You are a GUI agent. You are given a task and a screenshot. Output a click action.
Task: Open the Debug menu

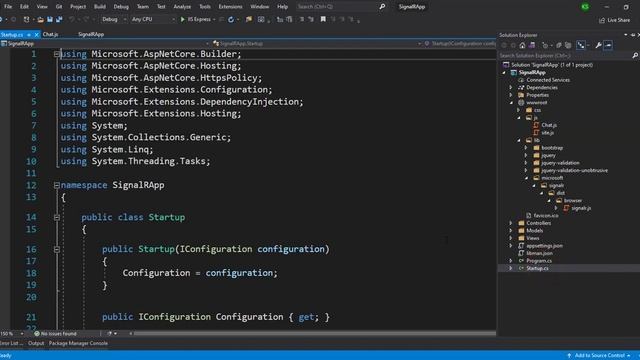coord(121,7)
